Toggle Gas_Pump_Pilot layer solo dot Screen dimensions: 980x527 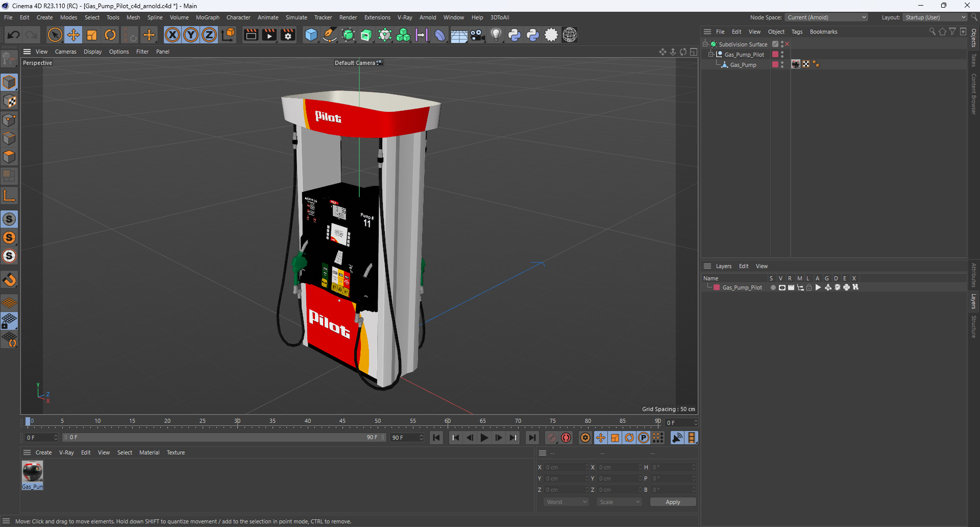click(773, 288)
